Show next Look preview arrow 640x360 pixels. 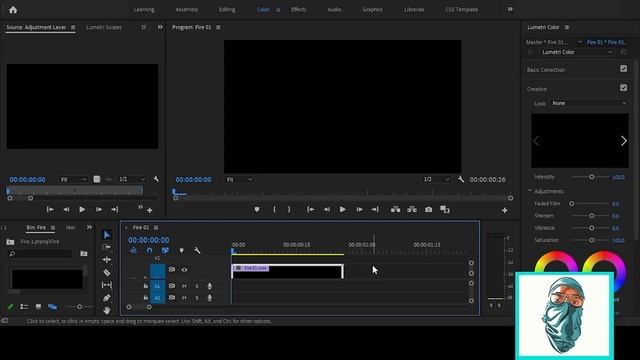tap(623, 141)
